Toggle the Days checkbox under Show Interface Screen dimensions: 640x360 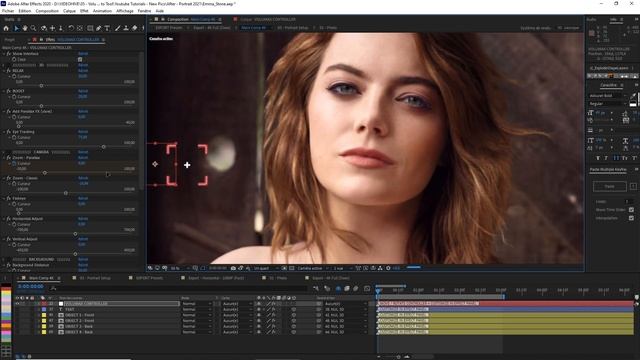click(80, 59)
